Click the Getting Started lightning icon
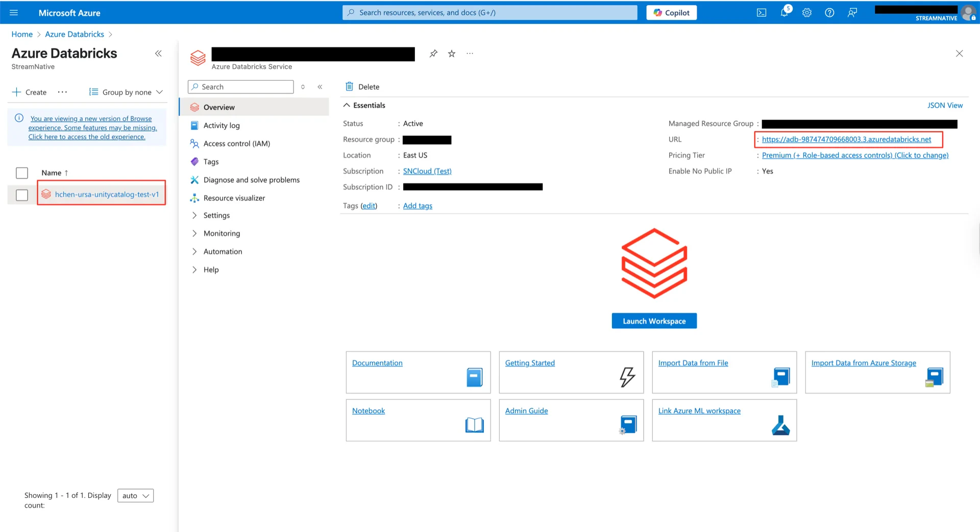 tap(627, 377)
